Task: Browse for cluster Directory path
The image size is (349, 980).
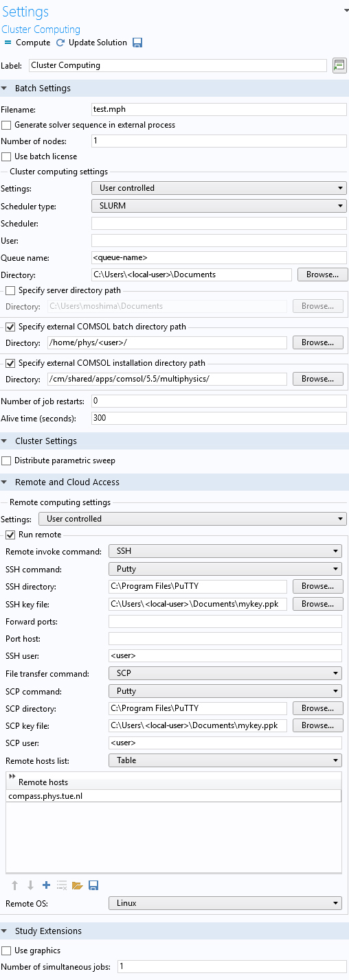Action: (322, 275)
